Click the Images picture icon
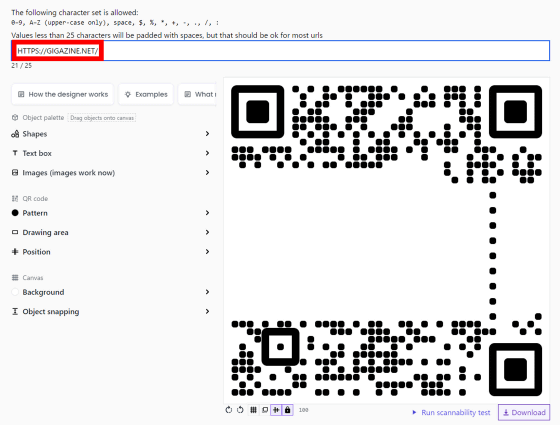 [x=15, y=172]
